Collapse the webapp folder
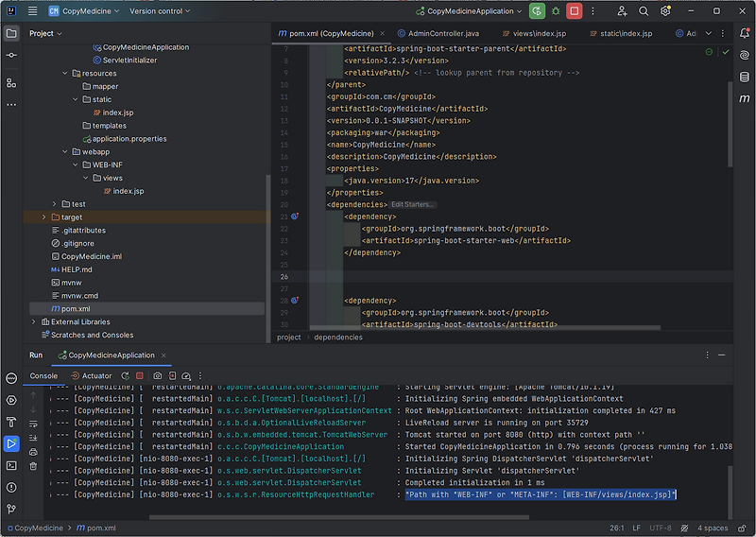This screenshot has width=756, height=537. [64, 151]
